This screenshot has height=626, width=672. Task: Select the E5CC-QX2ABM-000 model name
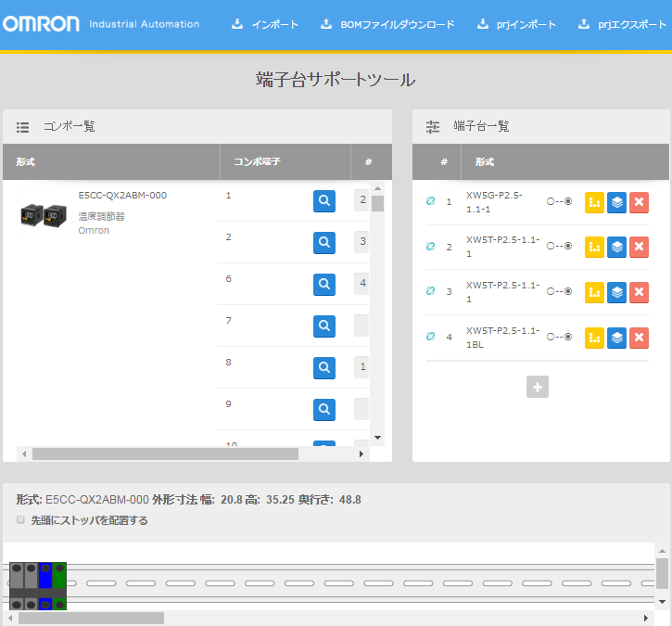[122, 195]
